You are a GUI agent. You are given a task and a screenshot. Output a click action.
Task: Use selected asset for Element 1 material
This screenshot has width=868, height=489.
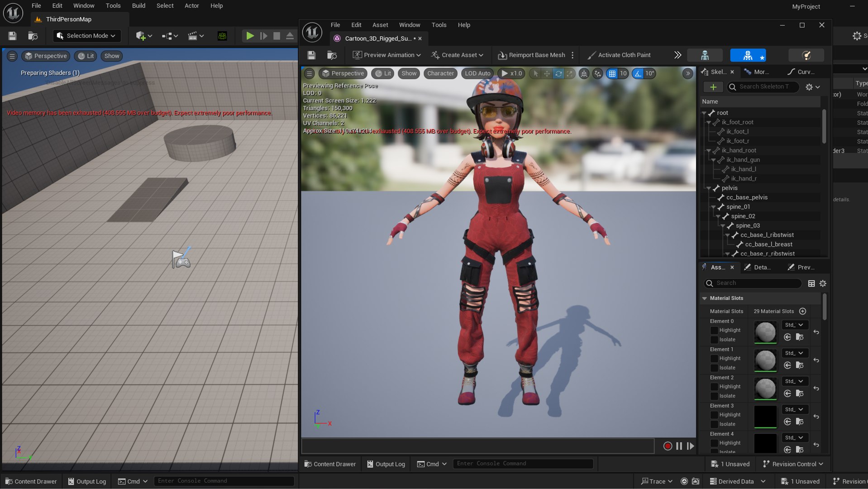click(x=787, y=365)
